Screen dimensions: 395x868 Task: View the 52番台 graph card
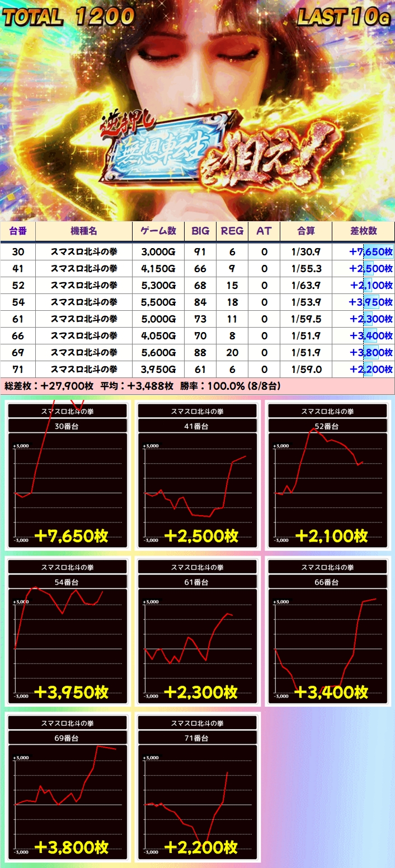coord(327,476)
